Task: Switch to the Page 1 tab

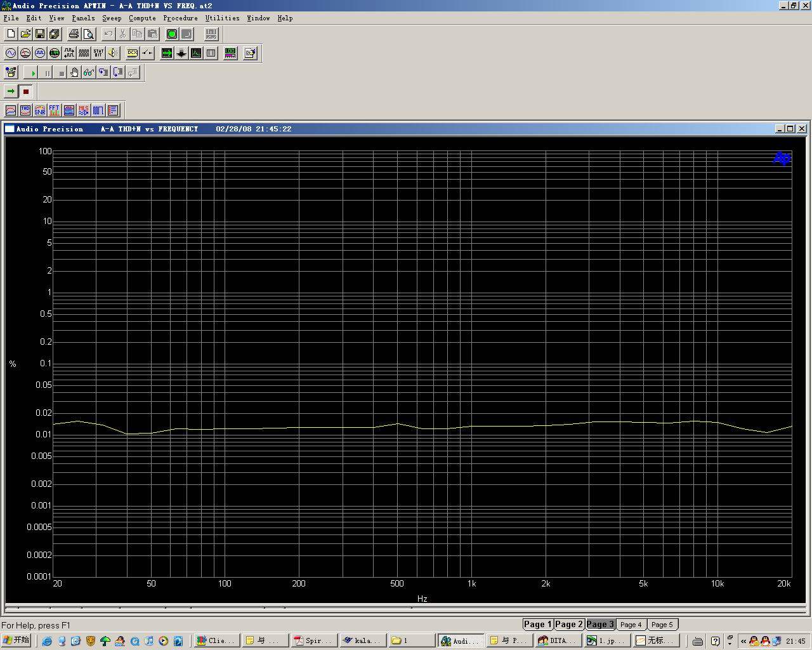Action: (x=537, y=625)
